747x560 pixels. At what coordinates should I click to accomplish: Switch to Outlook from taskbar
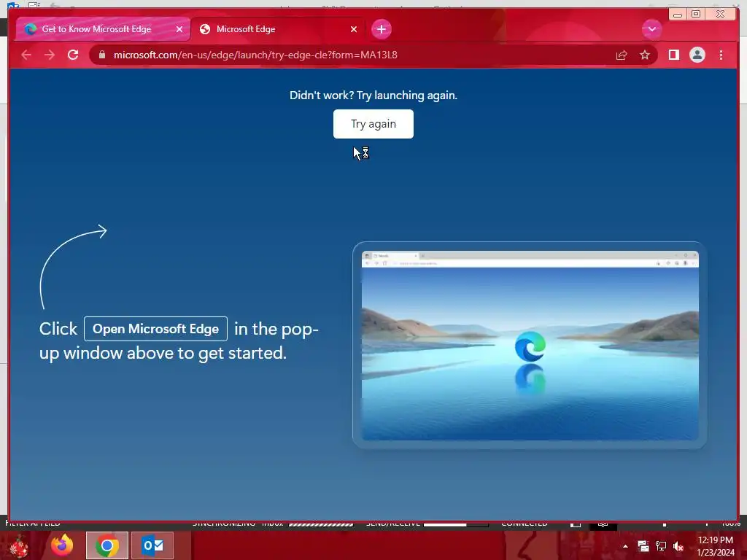pos(152,545)
